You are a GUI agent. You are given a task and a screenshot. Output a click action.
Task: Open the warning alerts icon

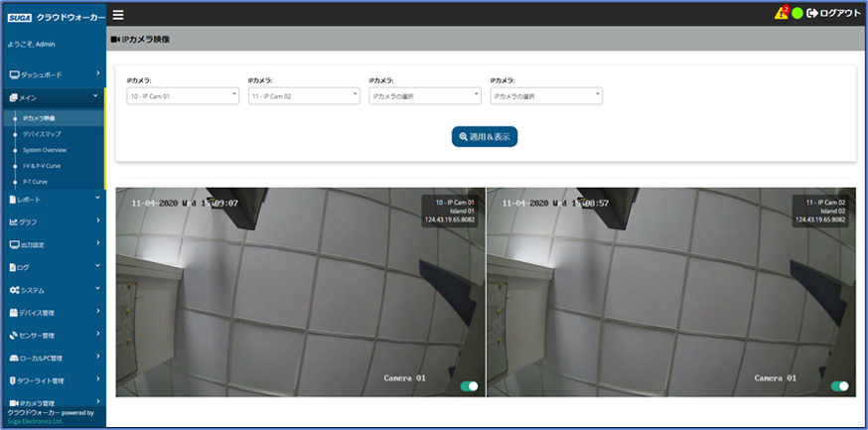click(781, 13)
